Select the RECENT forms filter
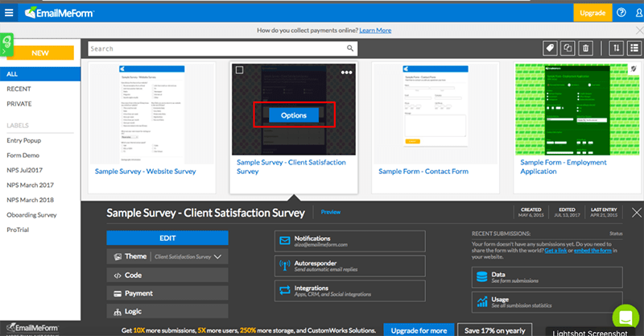The width and height of the screenshot is (644, 336). (x=19, y=89)
